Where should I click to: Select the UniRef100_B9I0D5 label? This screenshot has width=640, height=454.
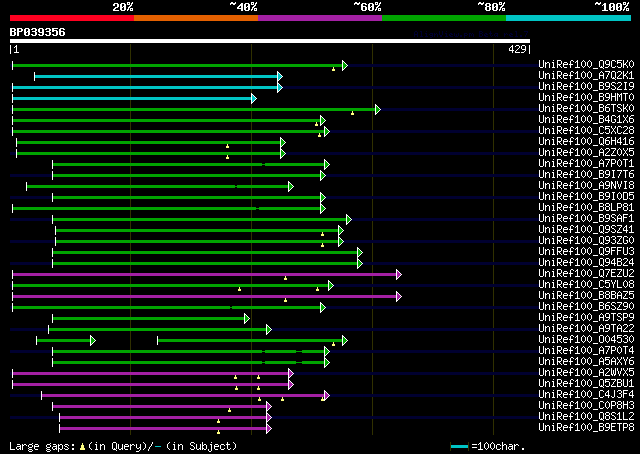click(586, 197)
